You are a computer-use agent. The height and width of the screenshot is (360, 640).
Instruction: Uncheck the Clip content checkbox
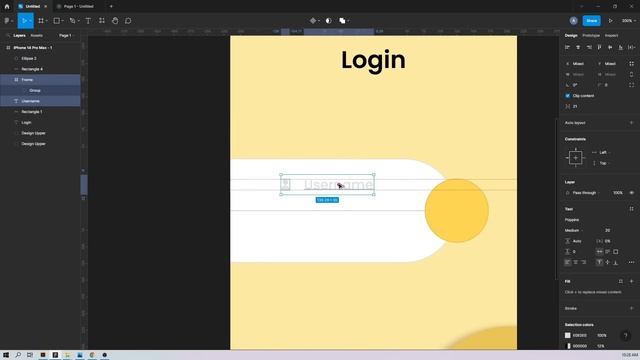(x=567, y=96)
